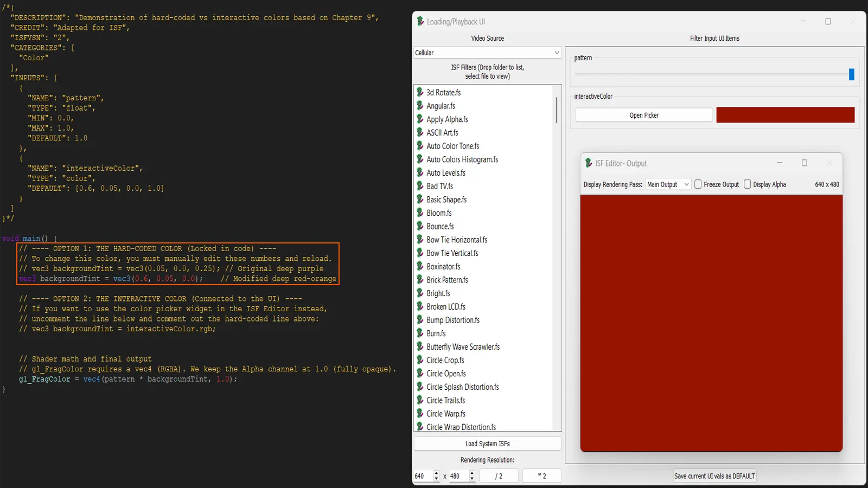Click the icon beside Brick Pattern.fs
Viewport: 868px width, 488px height.
click(x=420, y=279)
